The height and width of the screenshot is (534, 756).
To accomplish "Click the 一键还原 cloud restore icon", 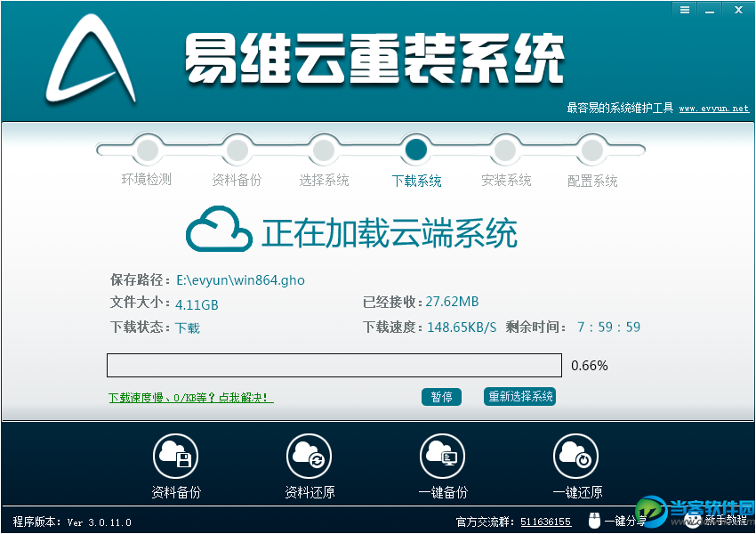I will click(x=576, y=456).
